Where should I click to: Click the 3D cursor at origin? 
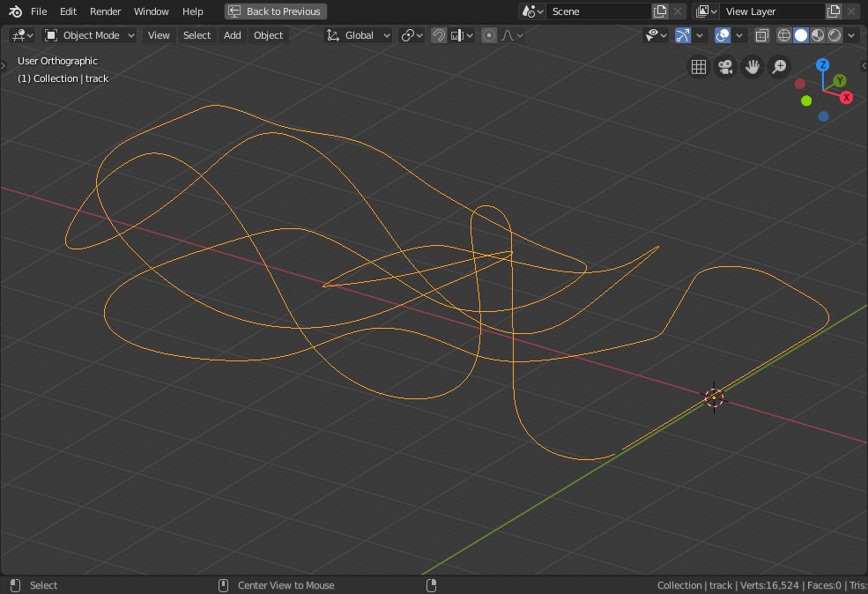click(714, 397)
